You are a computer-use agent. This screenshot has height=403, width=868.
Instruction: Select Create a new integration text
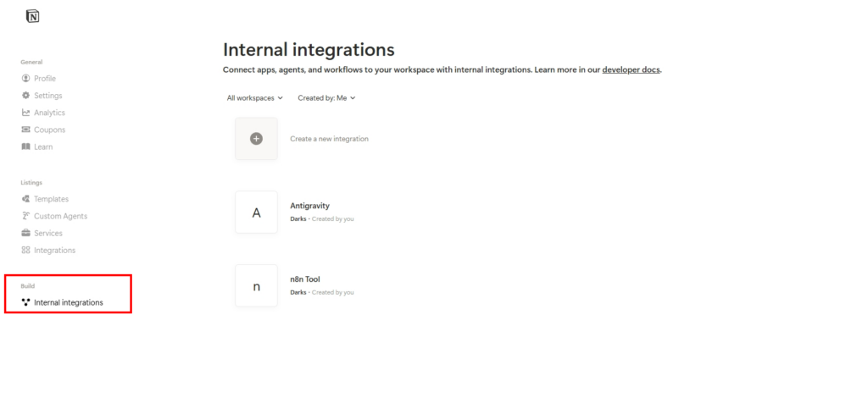329,139
